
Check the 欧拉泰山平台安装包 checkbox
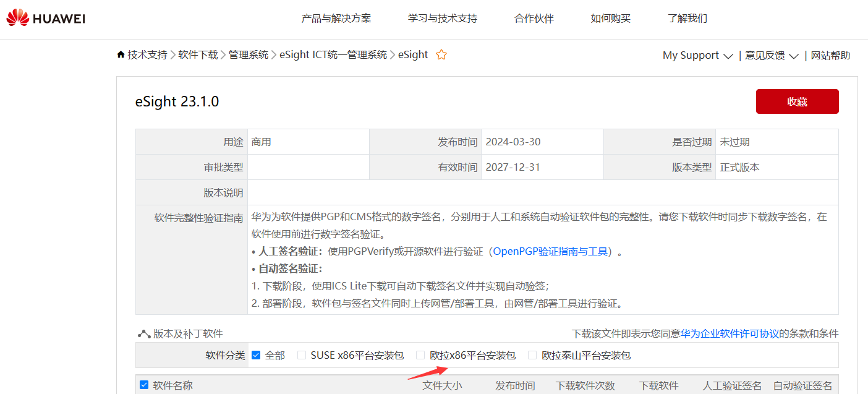pyautogui.click(x=532, y=355)
